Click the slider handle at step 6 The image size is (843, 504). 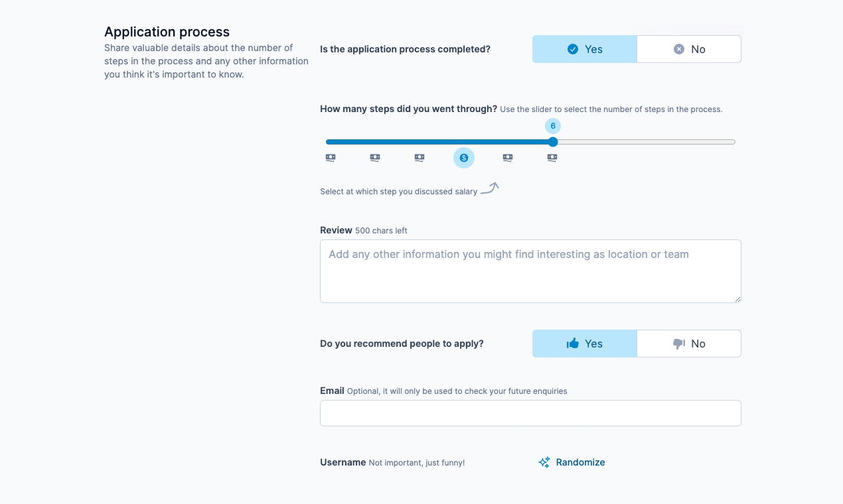coord(553,142)
